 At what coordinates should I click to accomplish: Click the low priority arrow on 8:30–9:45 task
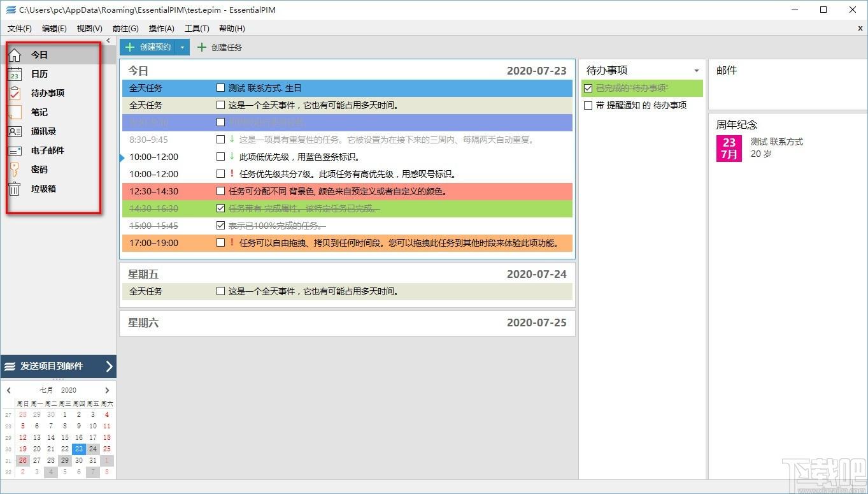tap(232, 140)
